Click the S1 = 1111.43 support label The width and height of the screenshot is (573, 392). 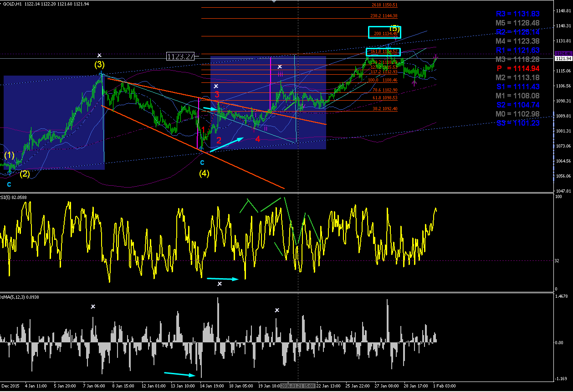tap(517, 87)
